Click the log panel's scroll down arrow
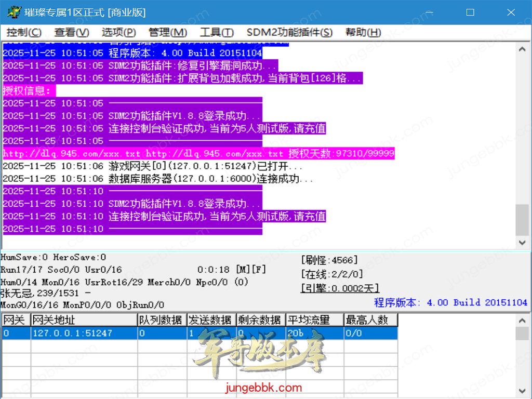The image size is (532, 399). click(x=522, y=243)
